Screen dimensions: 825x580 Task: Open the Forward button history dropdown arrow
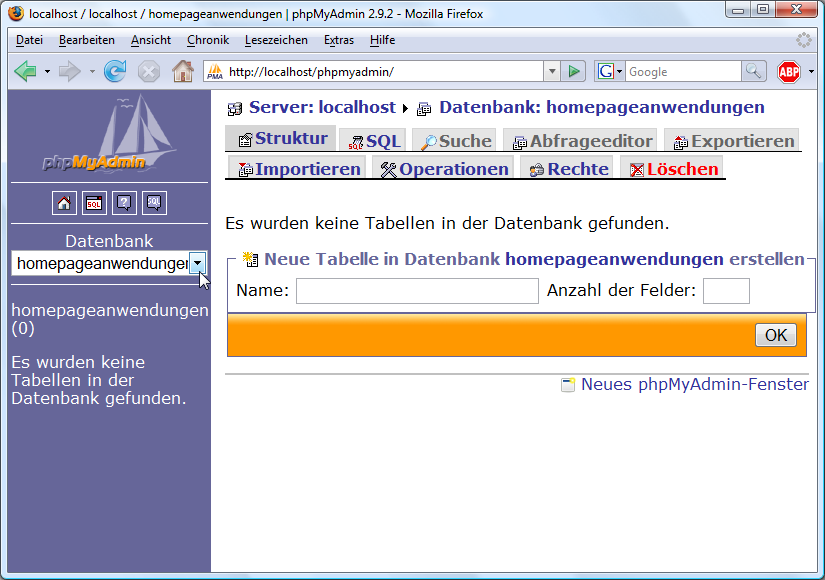(x=92, y=71)
